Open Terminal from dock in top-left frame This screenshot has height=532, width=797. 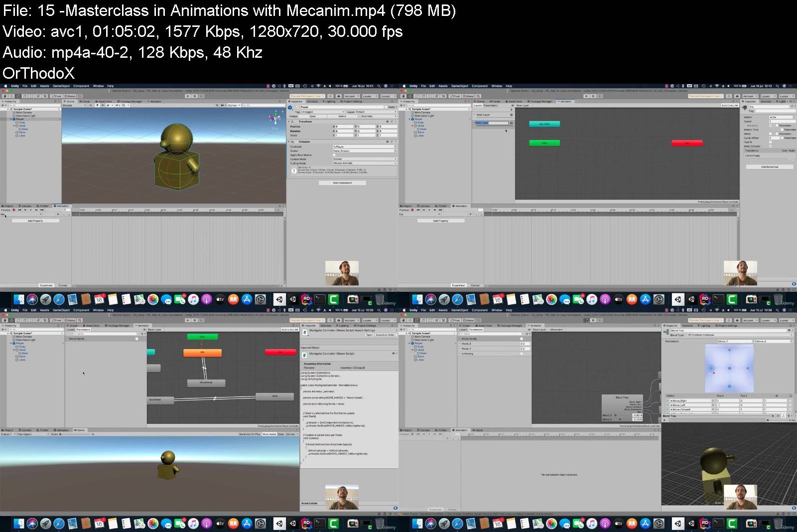[x=320, y=299]
